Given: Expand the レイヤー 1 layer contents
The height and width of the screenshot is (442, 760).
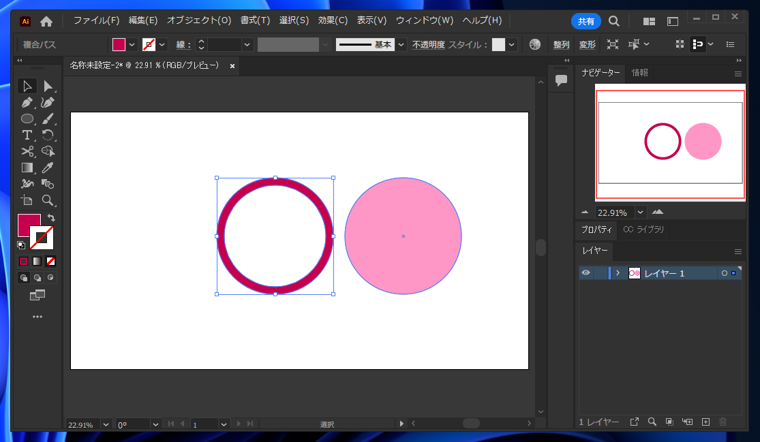Looking at the screenshot, I should coord(617,273).
